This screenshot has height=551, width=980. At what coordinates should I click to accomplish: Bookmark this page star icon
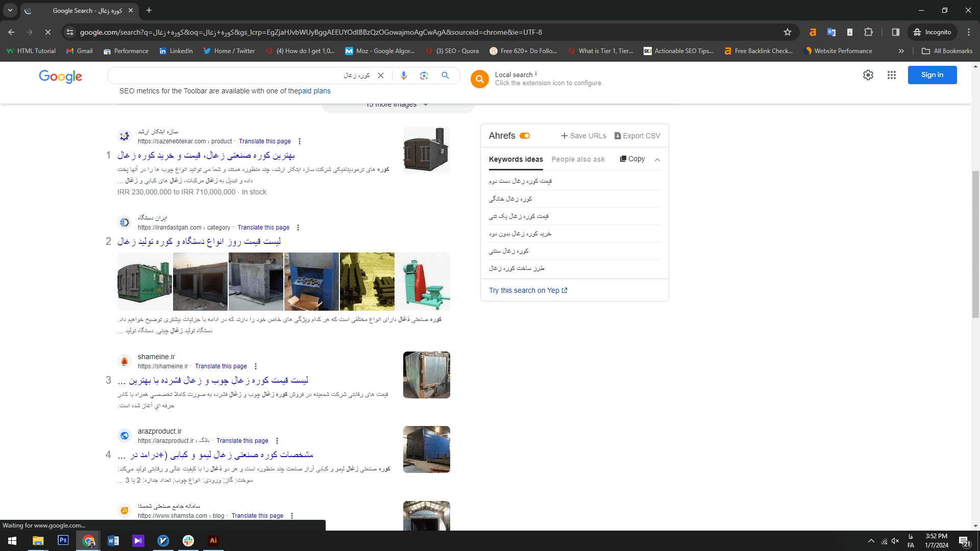pyautogui.click(x=788, y=32)
